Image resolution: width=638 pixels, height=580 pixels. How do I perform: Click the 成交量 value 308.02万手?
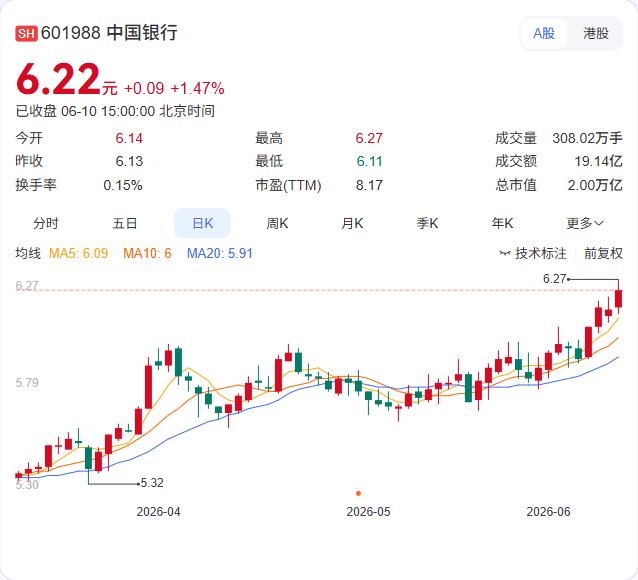point(587,138)
